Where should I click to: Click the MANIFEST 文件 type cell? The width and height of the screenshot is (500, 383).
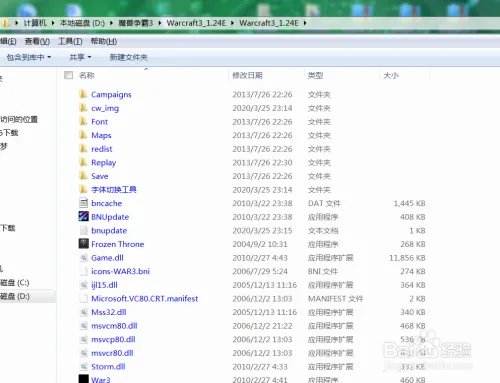click(335, 299)
